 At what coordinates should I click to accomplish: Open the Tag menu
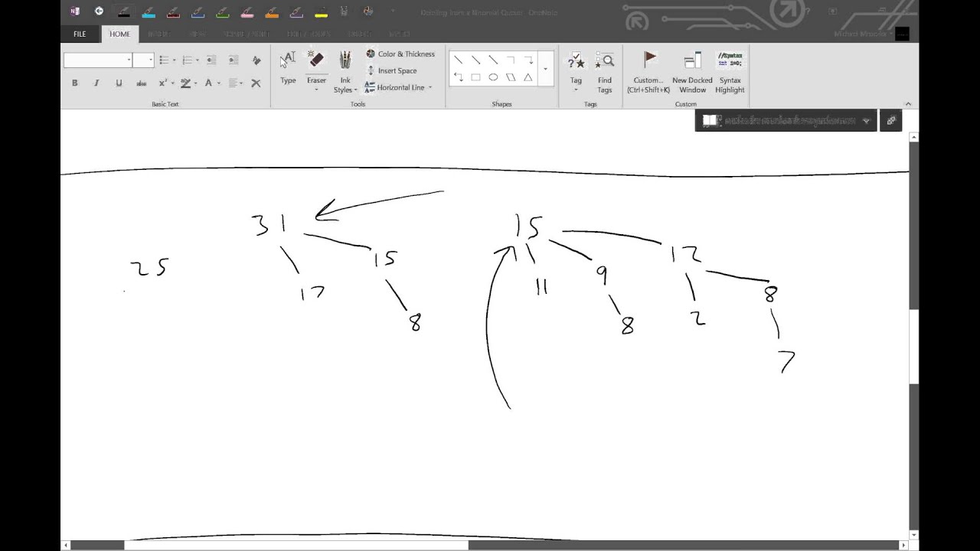point(576,71)
